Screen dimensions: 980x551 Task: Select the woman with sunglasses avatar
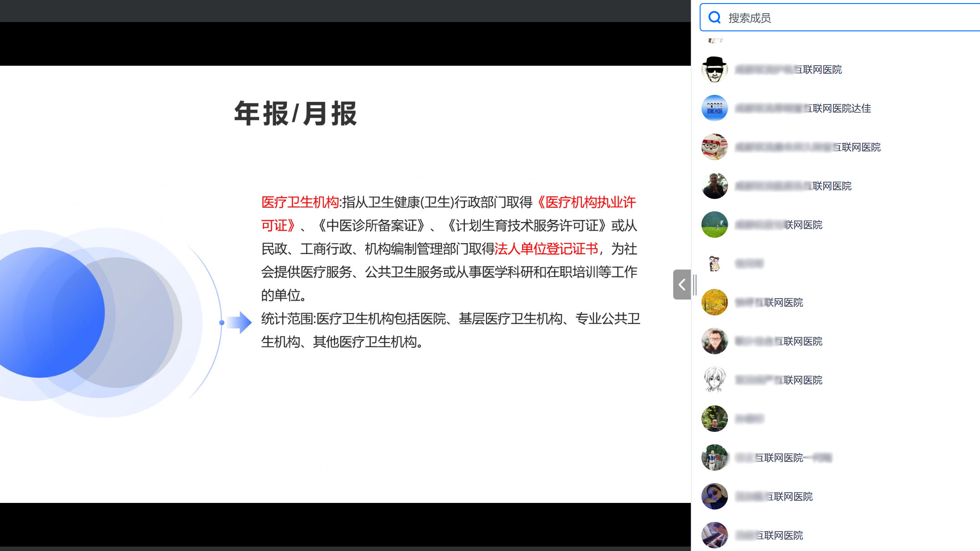coord(714,496)
